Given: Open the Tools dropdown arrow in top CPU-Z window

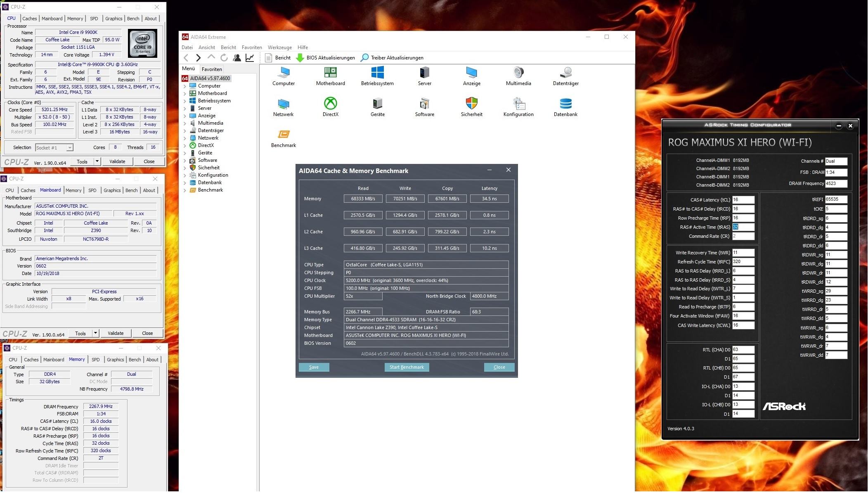Looking at the screenshot, I should [x=97, y=161].
